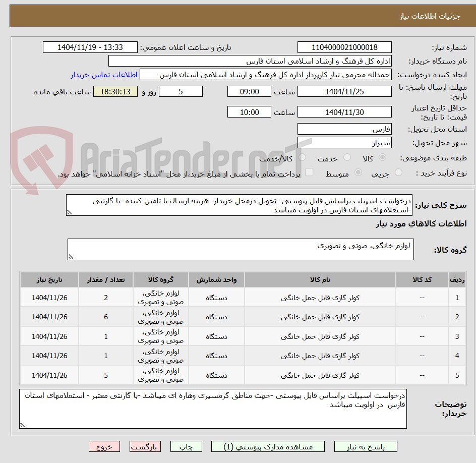Click the 'چاپ' print button
This screenshot has height=463, width=476.
tap(186, 446)
